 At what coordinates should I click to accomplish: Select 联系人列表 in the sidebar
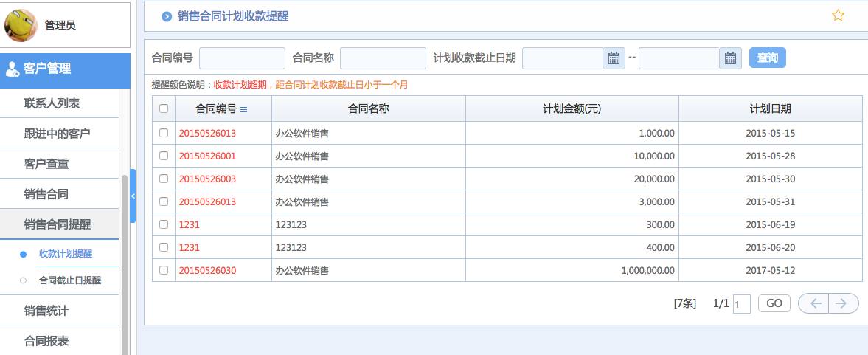pos(52,103)
